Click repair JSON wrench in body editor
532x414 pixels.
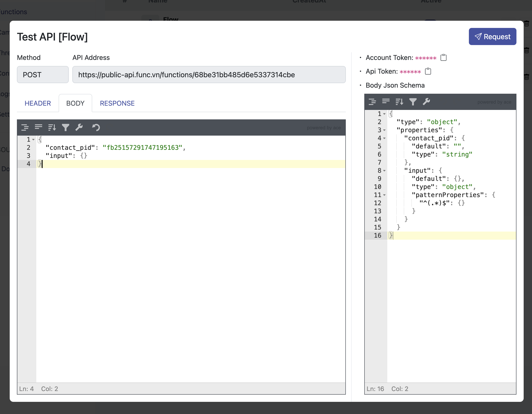pyautogui.click(x=79, y=127)
